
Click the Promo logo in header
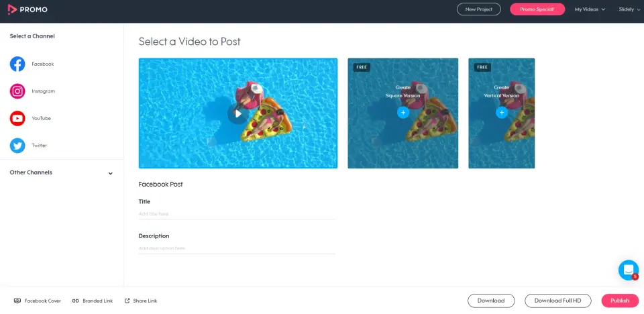click(x=28, y=9)
